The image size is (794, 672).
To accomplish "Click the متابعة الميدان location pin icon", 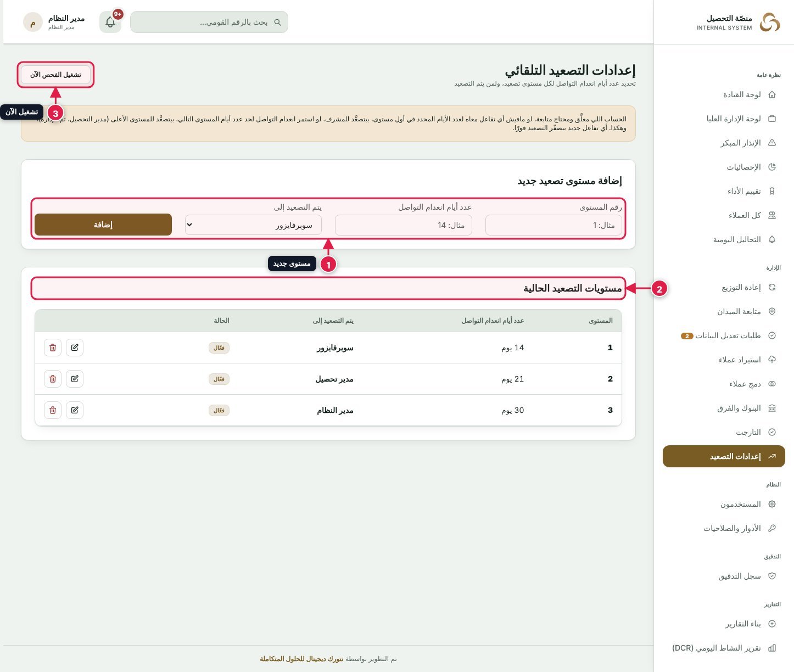I will click(x=772, y=311).
